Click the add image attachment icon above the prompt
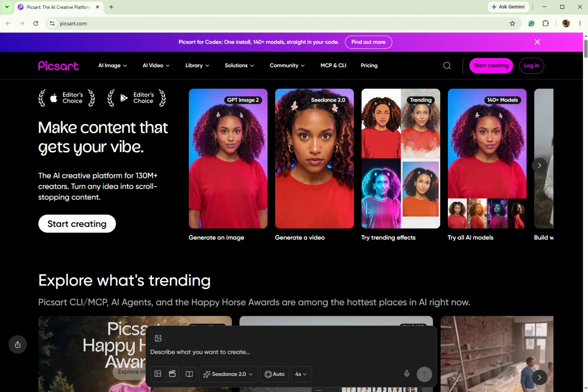This screenshot has width=588, height=392. click(x=158, y=338)
